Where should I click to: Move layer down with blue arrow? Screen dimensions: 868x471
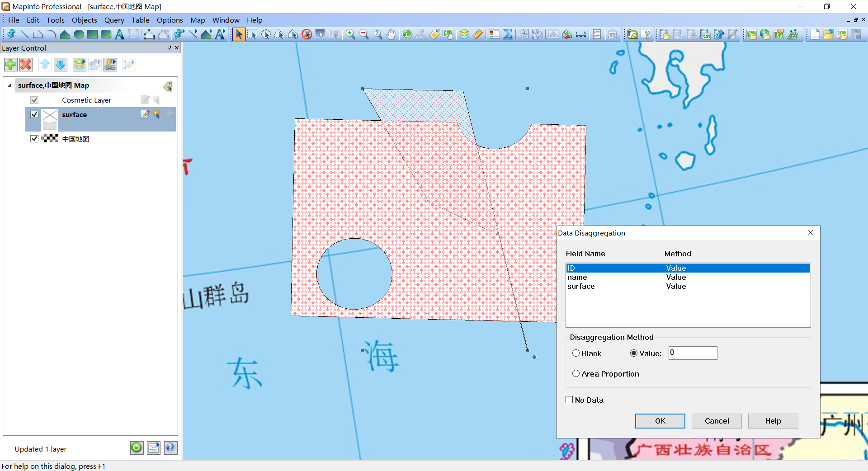61,65
